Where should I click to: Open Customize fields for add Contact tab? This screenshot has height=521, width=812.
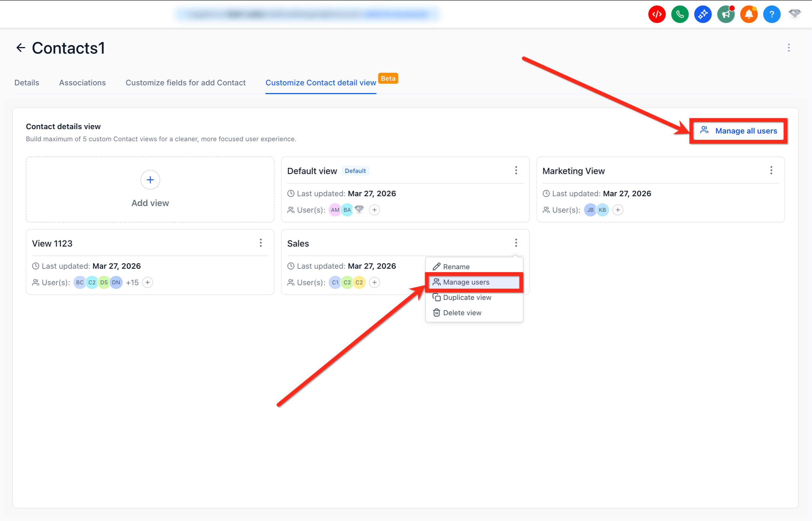click(186, 83)
